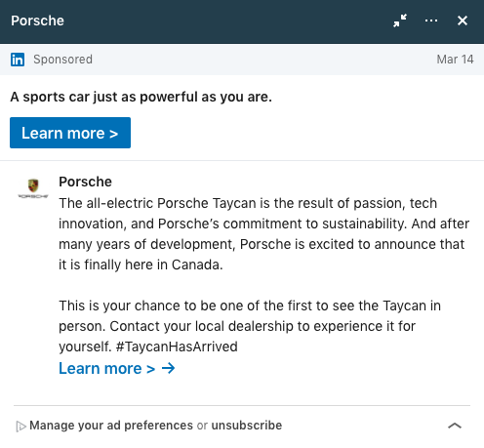
Task: Open Manage your ad preferences
Action: pyautogui.click(x=111, y=426)
